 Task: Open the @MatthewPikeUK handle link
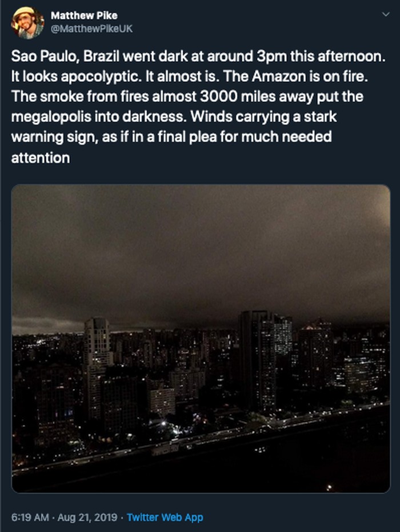(91, 28)
